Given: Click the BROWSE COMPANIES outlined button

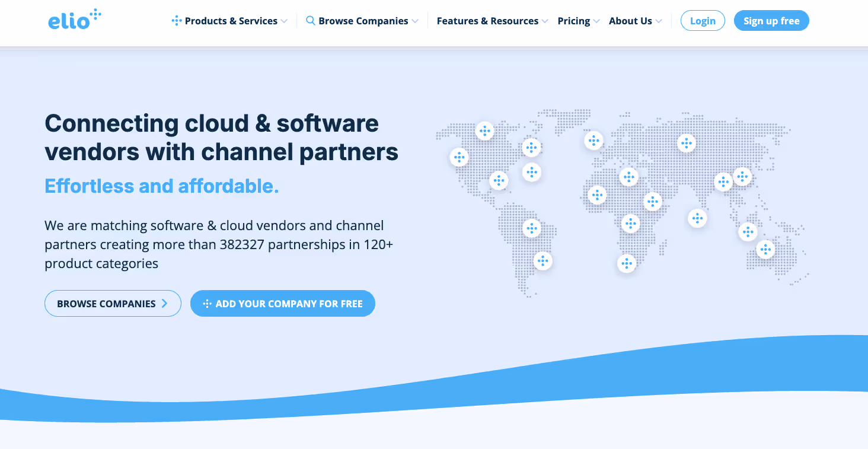Looking at the screenshot, I should coord(113,303).
